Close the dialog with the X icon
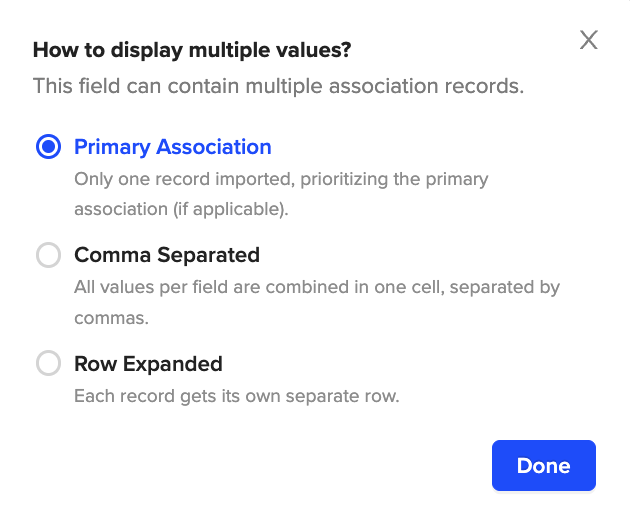This screenshot has height=522, width=630. click(589, 40)
